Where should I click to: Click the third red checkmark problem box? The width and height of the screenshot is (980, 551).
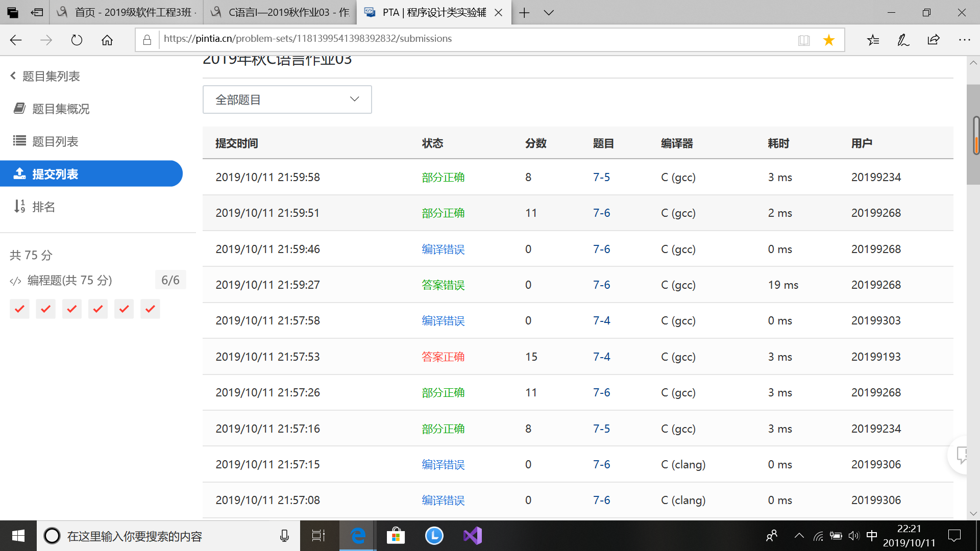(x=72, y=309)
